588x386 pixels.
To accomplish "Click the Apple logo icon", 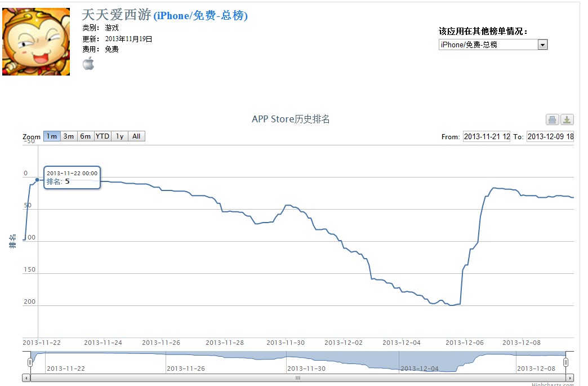I will pyautogui.click(x=88, y=63).
